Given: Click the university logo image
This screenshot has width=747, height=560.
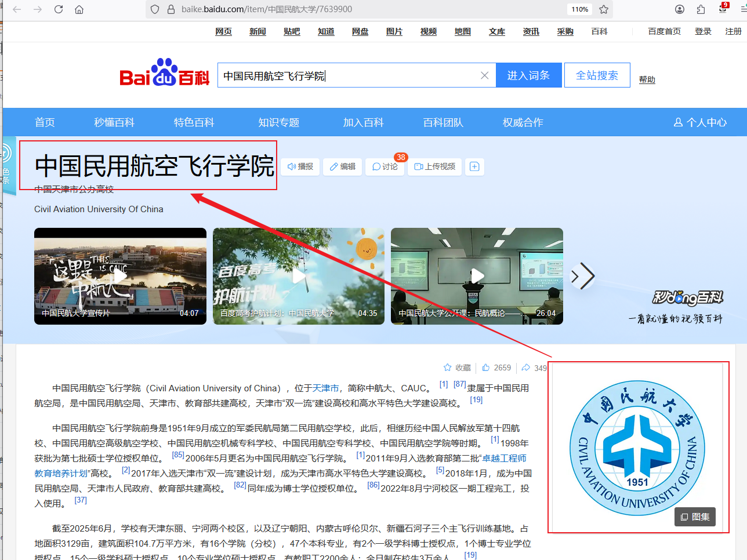Looking at the screenshot, I should (637, 448).
